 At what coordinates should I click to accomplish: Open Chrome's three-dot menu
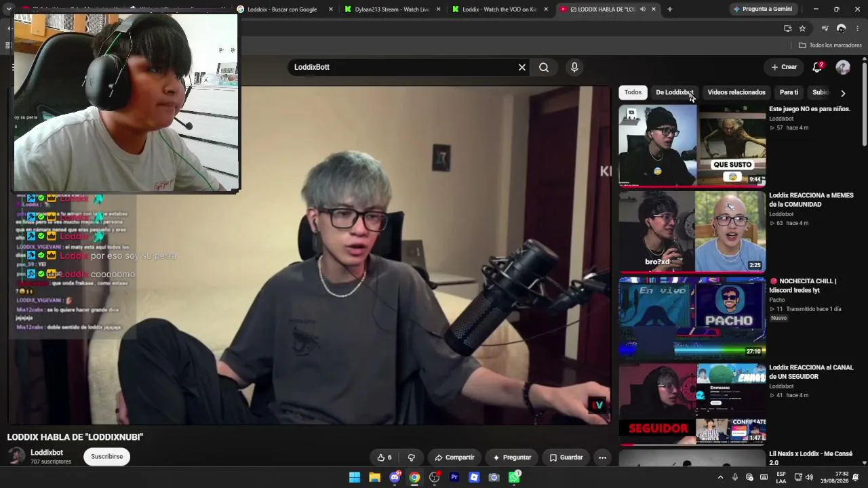pos(858,28)
